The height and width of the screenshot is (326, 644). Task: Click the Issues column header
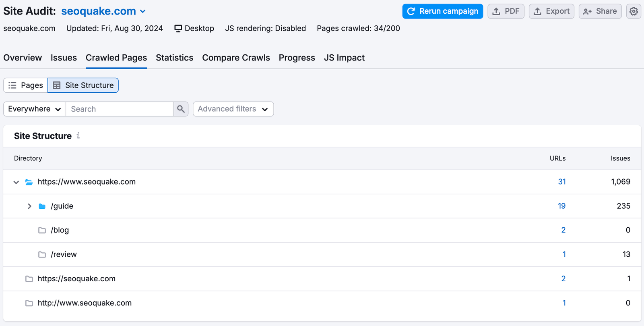(620, 158)
